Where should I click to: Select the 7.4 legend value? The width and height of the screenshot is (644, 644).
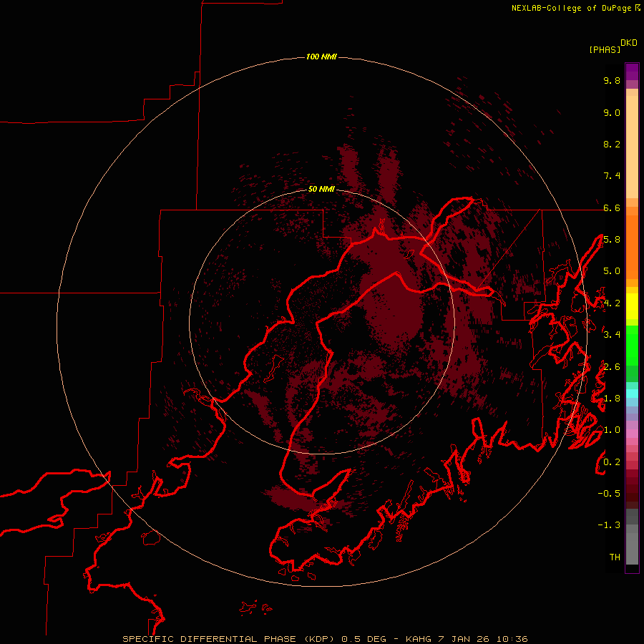[x=612, y=176]
